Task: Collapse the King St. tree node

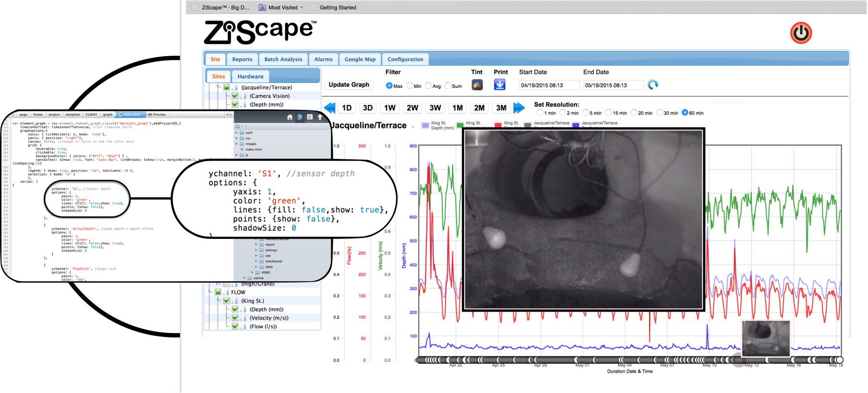Action: point(218,301)
